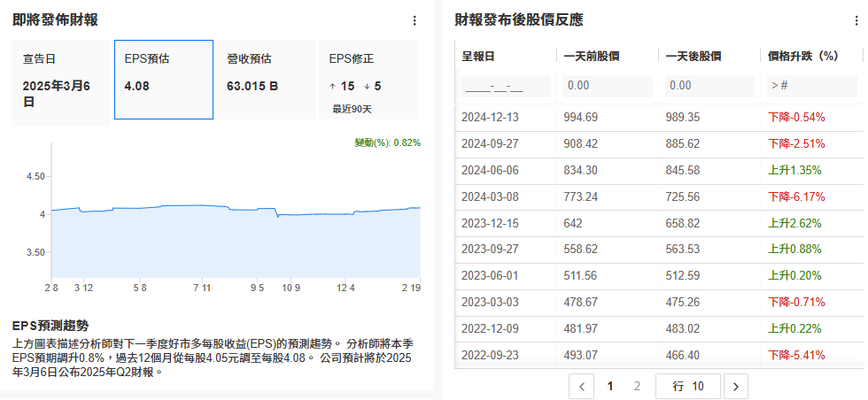This screenshot has width=868, height=400.
Task: Select the EPS預估 card
Action: click(x=163, y=80)
